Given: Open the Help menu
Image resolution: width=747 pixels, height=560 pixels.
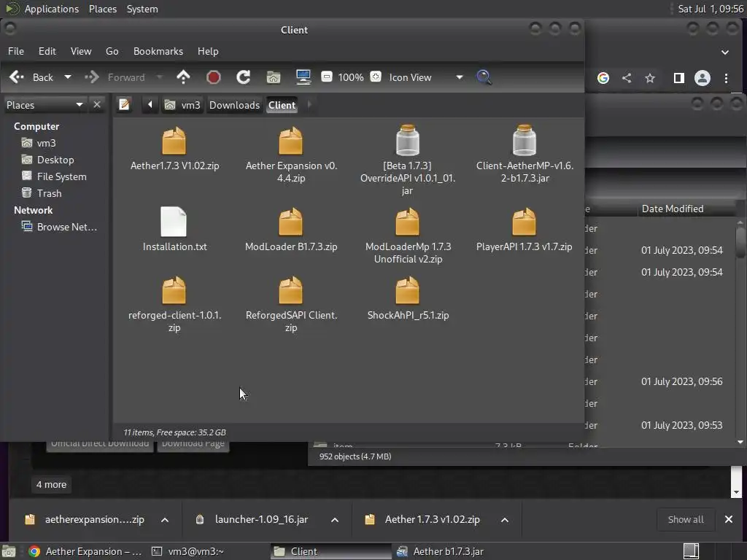Looking at the screenshot, I should point(208,51).
